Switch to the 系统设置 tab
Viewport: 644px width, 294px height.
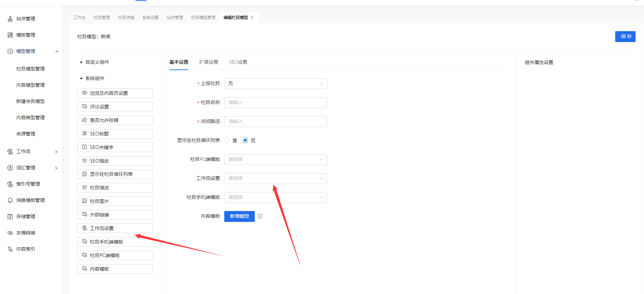click(x=150, y=18)
